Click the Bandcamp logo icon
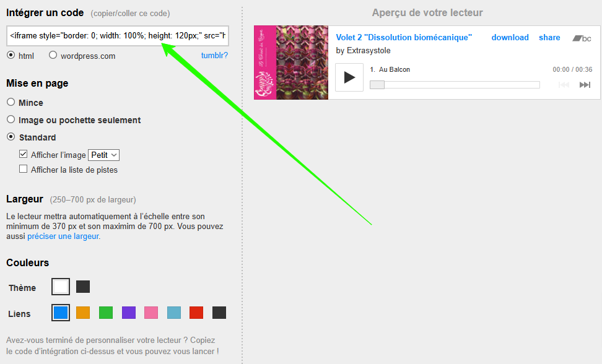 click(582, 38)
